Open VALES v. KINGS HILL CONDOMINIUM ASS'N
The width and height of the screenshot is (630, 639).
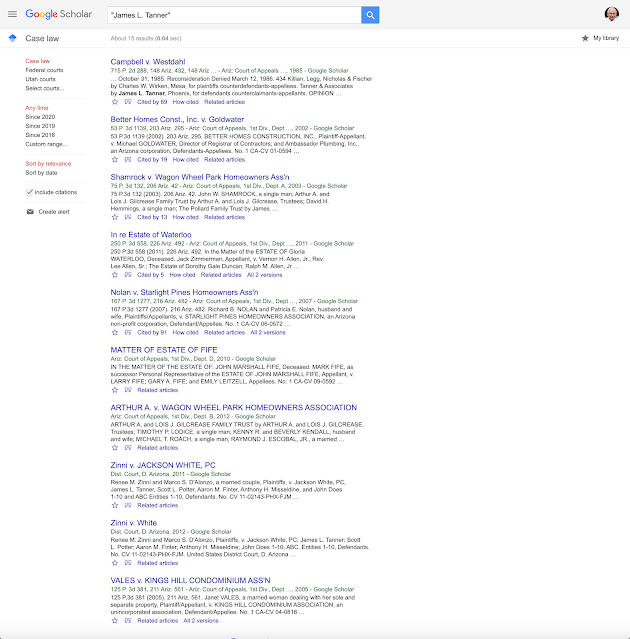[190, 580]
